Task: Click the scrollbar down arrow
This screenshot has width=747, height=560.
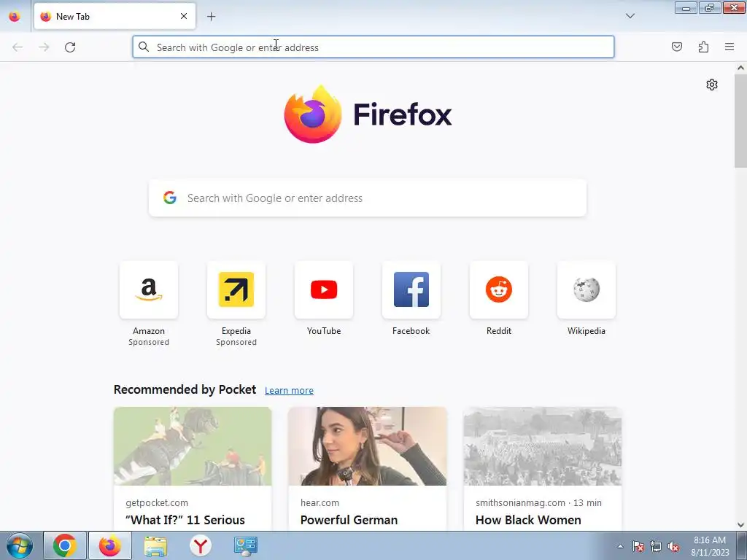Action: pyautogui.click(x=740, y=525)
